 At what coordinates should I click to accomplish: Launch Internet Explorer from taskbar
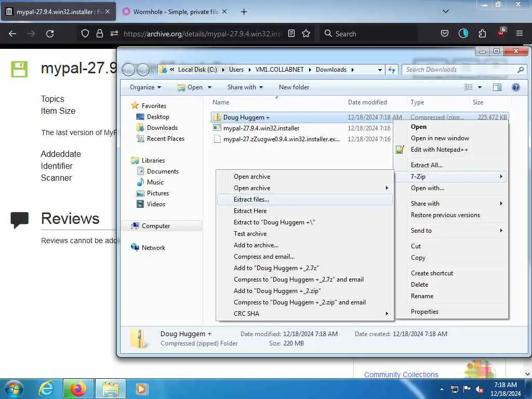click(46, 389)
